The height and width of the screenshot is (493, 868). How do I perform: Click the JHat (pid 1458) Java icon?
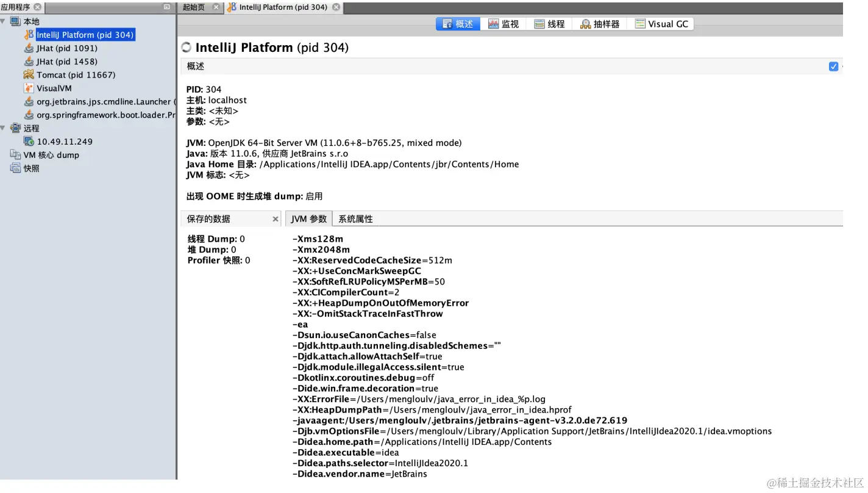click(x=29, y=62)
